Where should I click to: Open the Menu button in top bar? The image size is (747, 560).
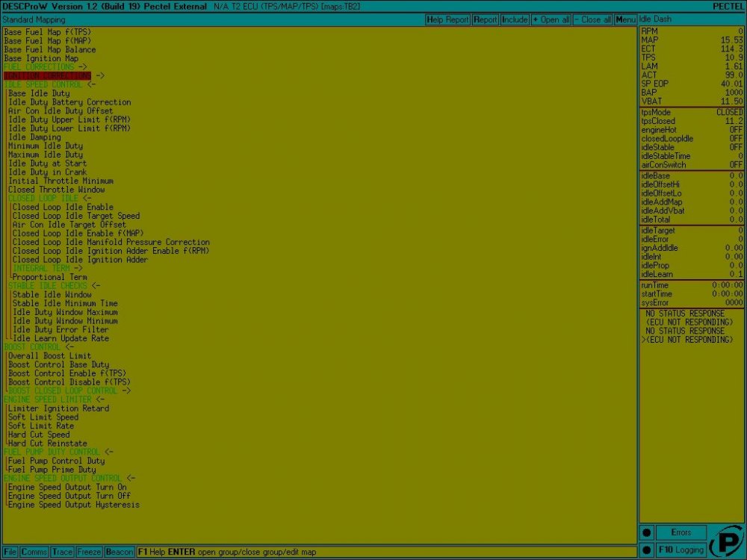point(626,19)
